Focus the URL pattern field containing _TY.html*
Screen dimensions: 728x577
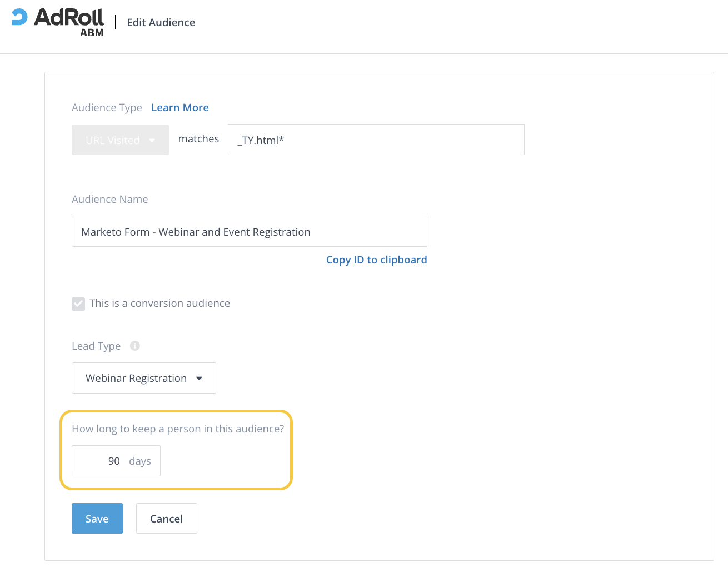point(376,140)
